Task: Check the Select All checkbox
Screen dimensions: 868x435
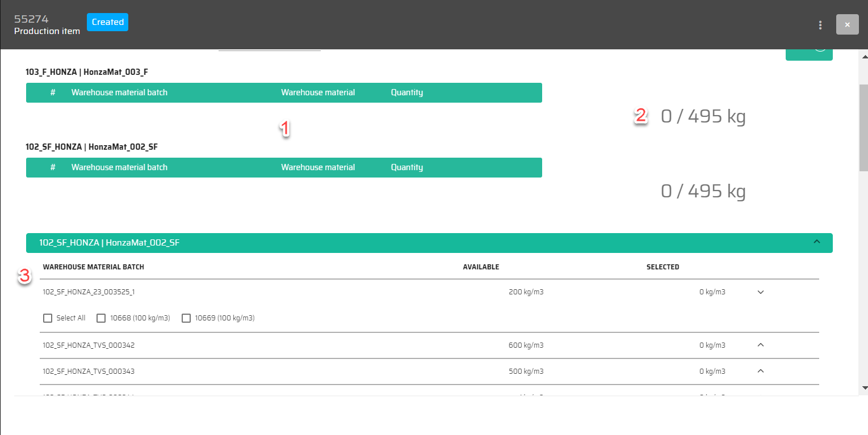Action: (x=48, y=318)
